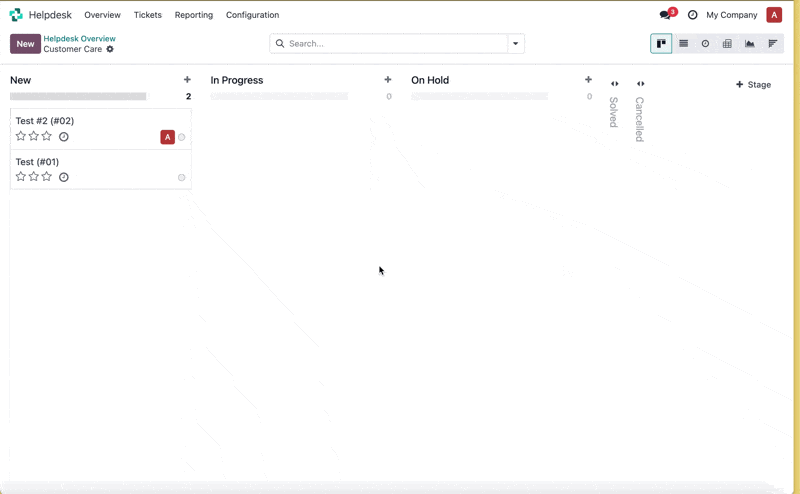
Task: Expand the search filter options dropdown
Action: click(515, 43)
